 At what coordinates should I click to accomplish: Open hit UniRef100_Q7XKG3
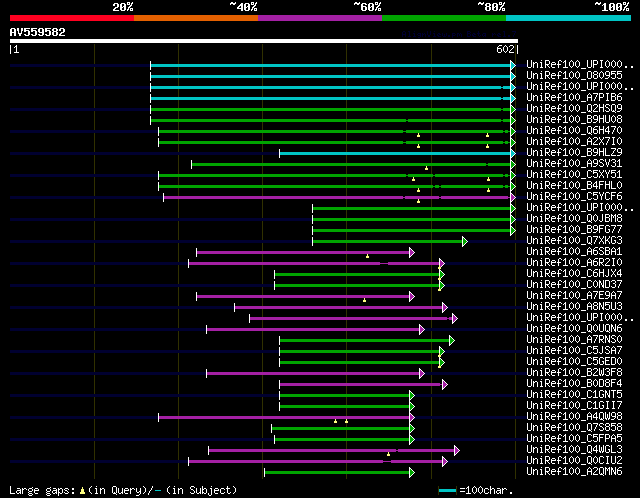click(x=574, y=241)
